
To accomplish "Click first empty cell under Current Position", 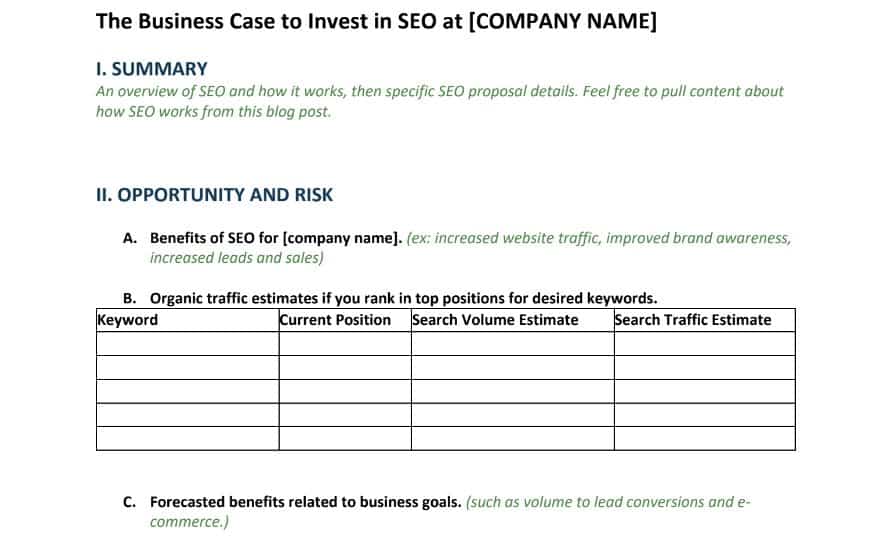I will [345, 344].
